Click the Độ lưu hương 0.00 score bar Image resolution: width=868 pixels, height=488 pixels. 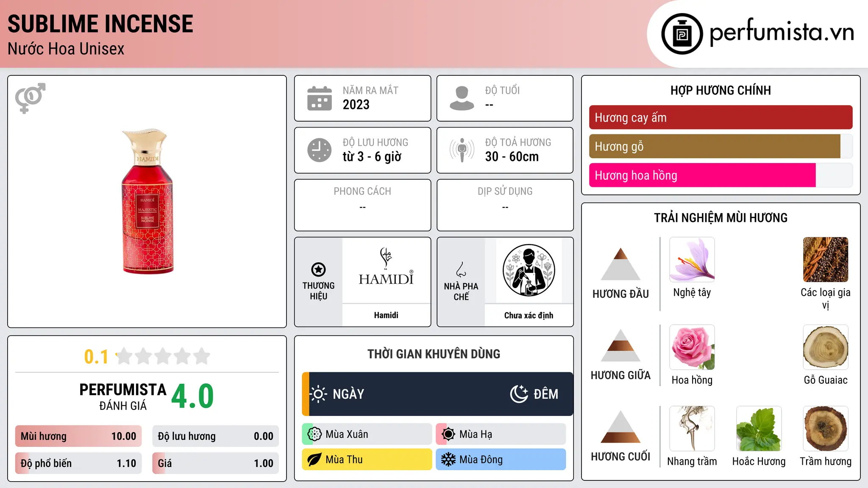pos(216,436)
